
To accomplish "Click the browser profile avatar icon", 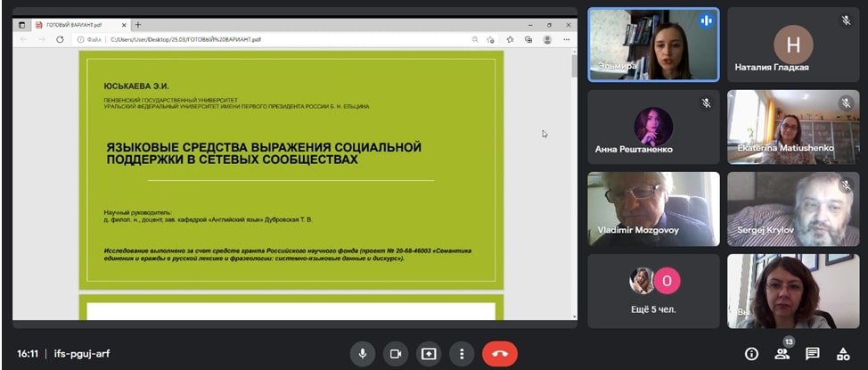I will click(546, 39).
